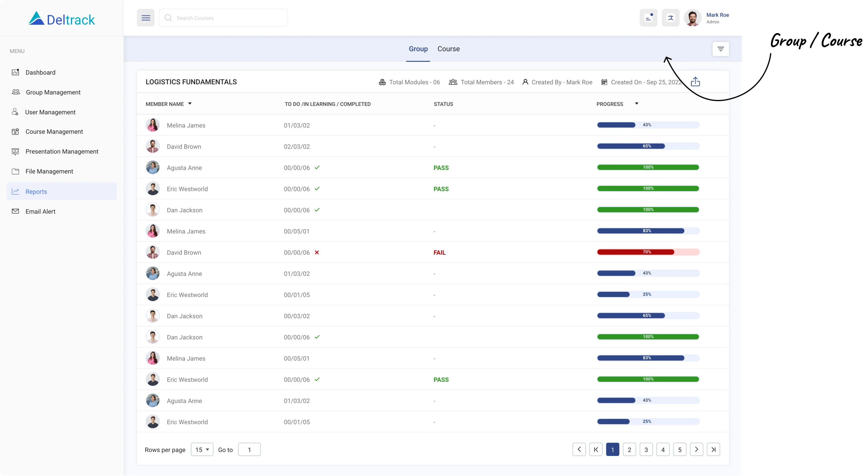Click the Go to page input
Image resolution: width=868 pixels, height=476 pixels.
click(249, 449)
